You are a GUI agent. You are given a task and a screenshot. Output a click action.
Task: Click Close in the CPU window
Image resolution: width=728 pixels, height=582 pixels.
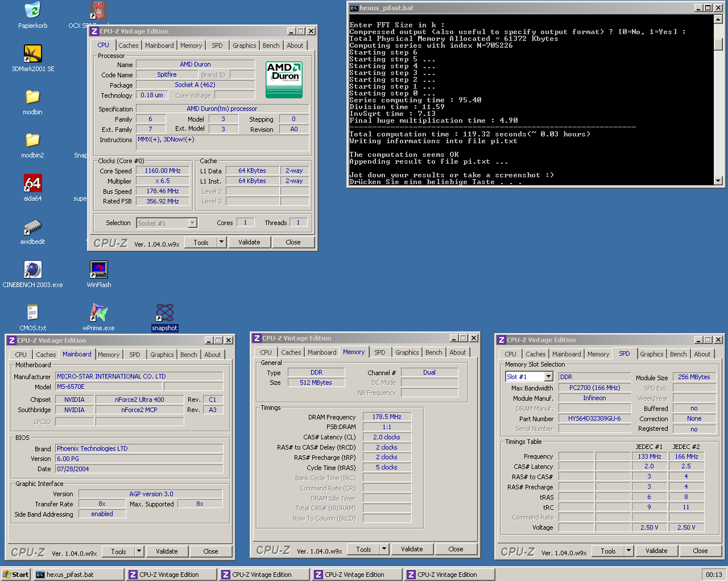point(293,242)
